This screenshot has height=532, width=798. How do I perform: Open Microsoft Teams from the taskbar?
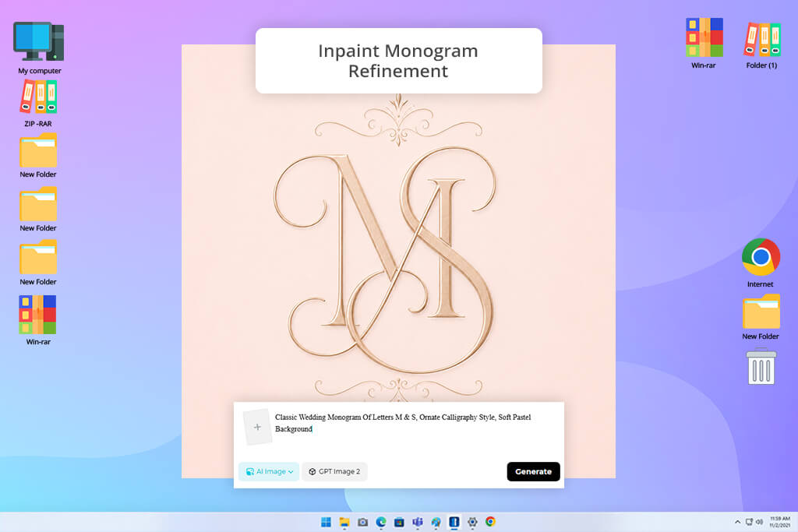click(418, 522)
